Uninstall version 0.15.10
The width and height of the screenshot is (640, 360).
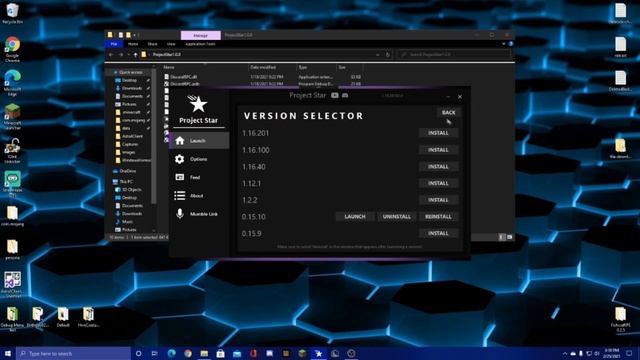[396, 217]
